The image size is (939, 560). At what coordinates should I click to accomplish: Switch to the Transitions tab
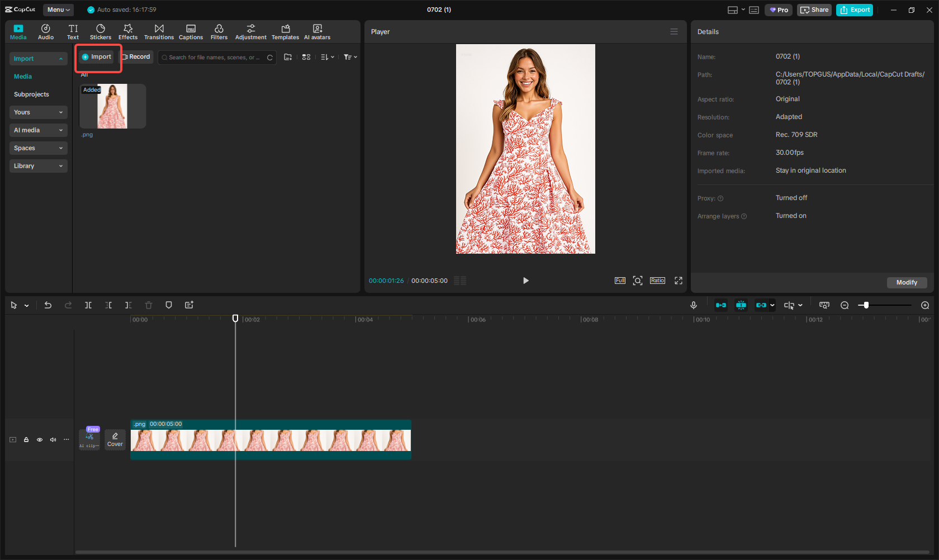coord(159,32)
